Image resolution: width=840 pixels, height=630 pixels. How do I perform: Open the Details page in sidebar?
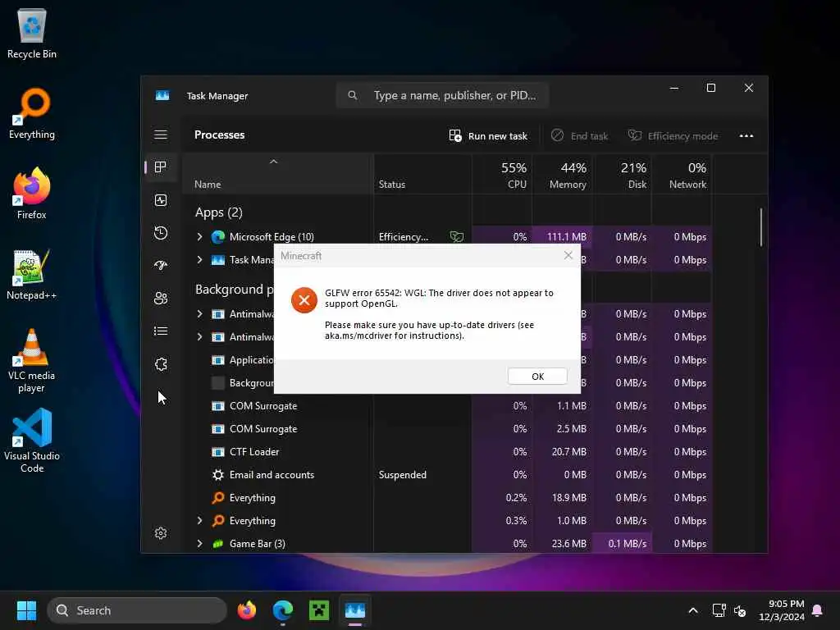click(161, 331)
